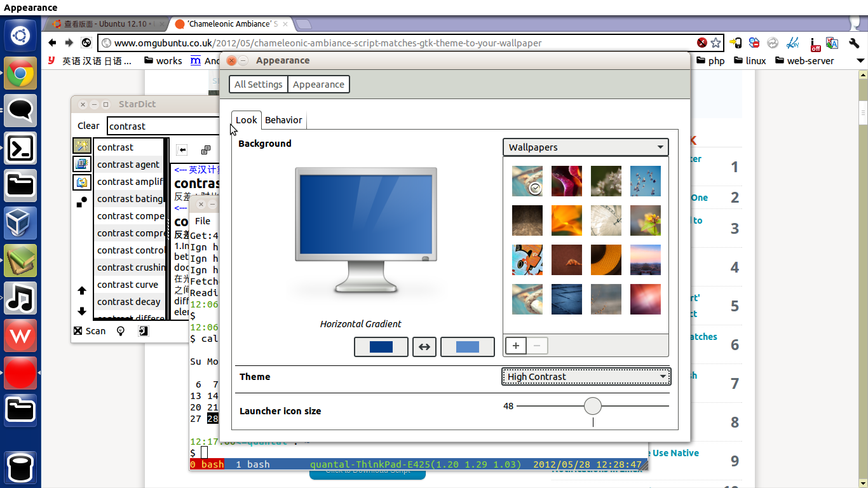Click StarDict quit icon next to Scan
The width and height of the screenshot is (868, 488).
(144, 330)
